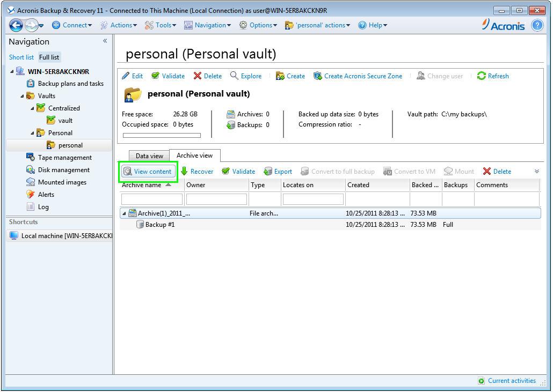The width and height of the screenshot is (553, 392).
Task: Click Local machine shortcut
Action: [59, 235]
